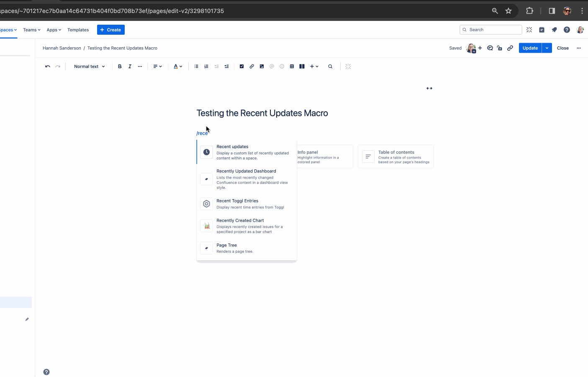The image size is (588, 377).
Task: Open Update button options arrow
Action: pyautogui.click(x=547, y=48)
